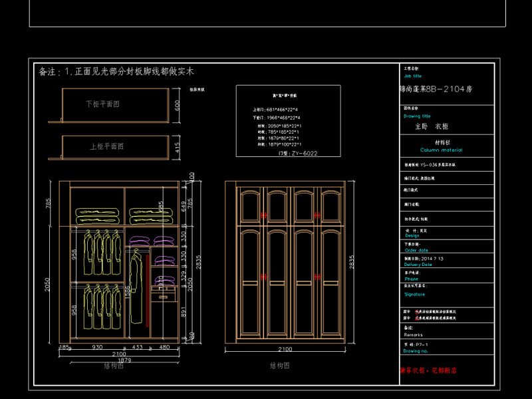
Task: Click the note text beginning with 备注
Action: (116, 72)
